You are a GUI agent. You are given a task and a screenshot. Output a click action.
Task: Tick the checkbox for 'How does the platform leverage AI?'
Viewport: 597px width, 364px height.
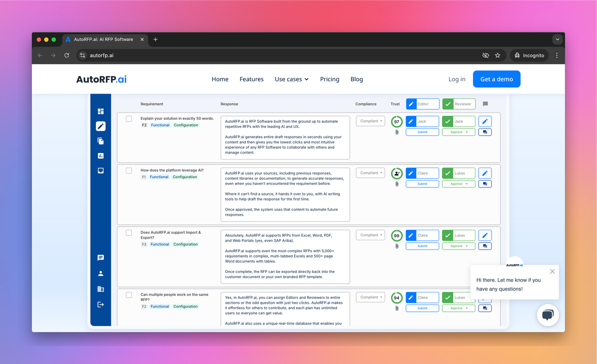click(129, 171)
